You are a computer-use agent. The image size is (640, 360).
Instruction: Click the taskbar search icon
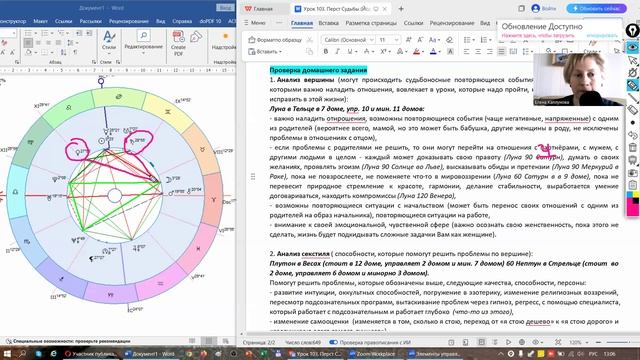22,353
